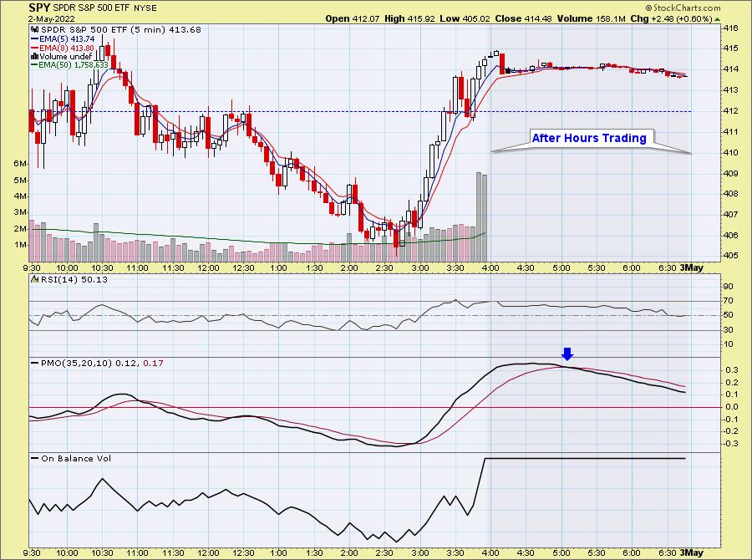Click the 'SPDR S&P 500 ETF' chart title
The height and width of the screenshot is (560, 752).
(91, 8)
